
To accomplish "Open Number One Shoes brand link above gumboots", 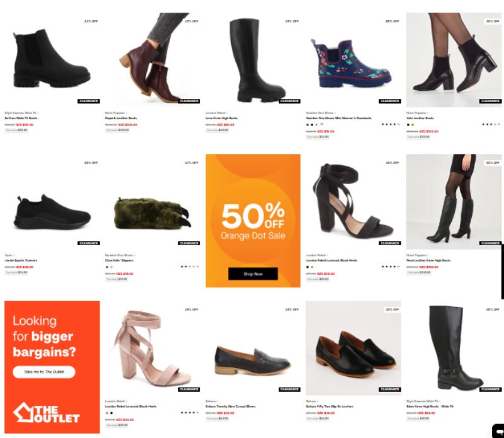I will (321, 113).
